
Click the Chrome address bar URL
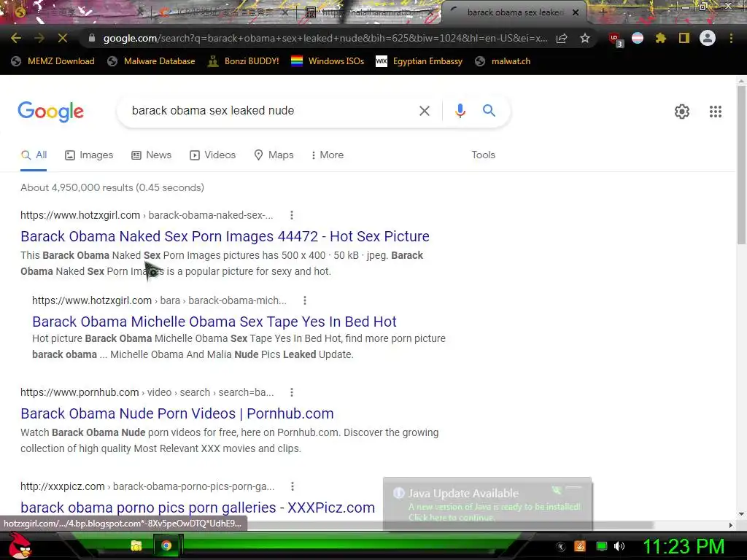coord(325,38)
